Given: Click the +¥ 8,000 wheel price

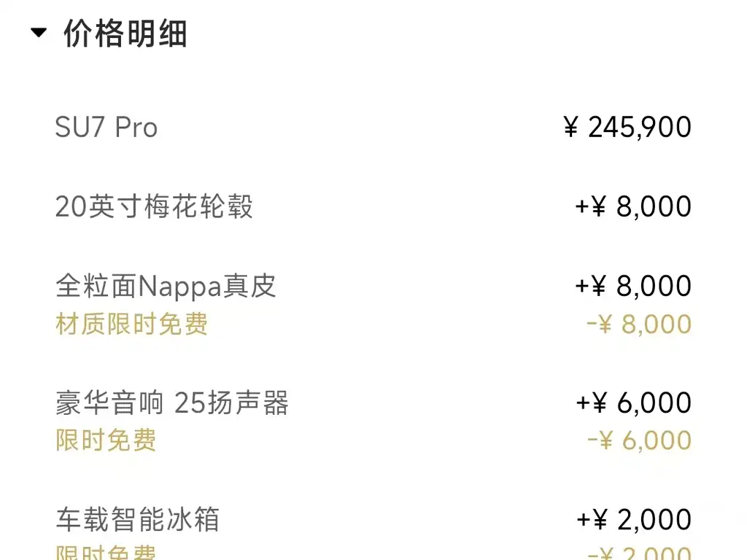Looking at the screenshot, I should [x=633, y=206].
